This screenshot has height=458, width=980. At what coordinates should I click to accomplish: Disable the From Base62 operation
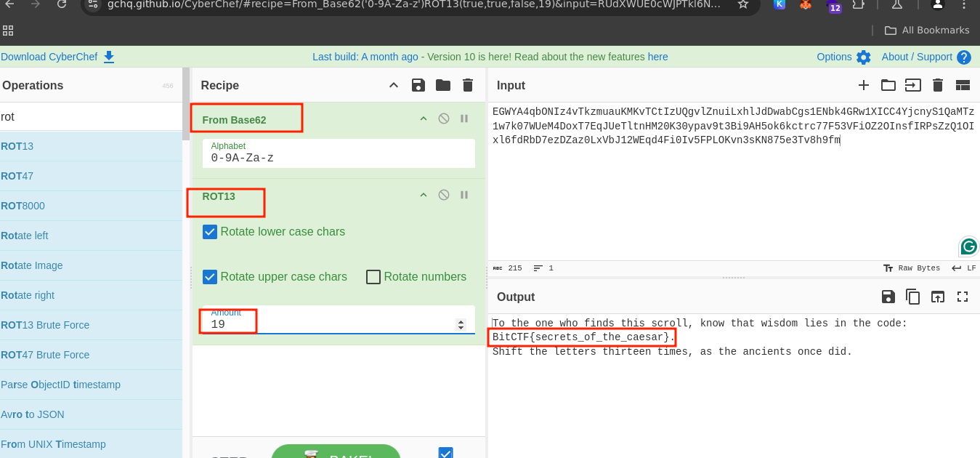pos(444,118)
